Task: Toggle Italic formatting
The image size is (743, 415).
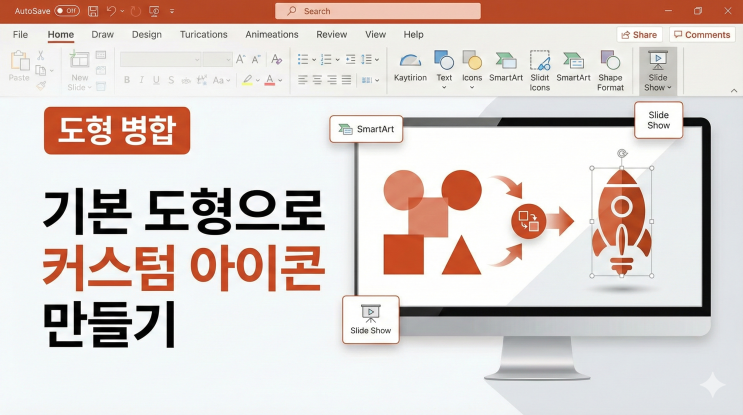Action: (x=141, y=80)
